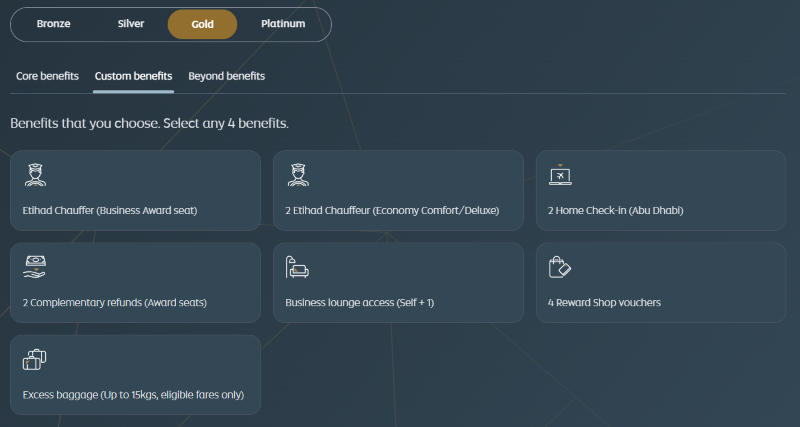Click the Business lounge sofa icon
This screenshot has width=800, height=427.
[297, 267]
